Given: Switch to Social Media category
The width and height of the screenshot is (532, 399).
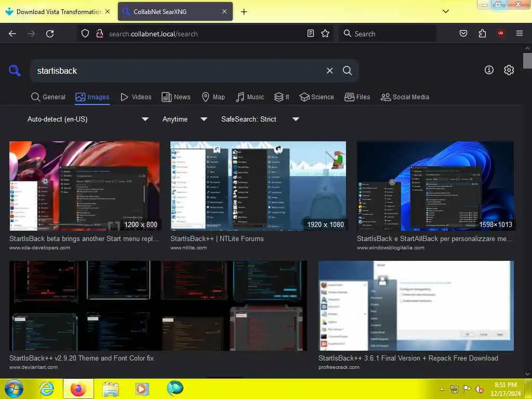Looking at the screenshot, I should tap(405, 97).
